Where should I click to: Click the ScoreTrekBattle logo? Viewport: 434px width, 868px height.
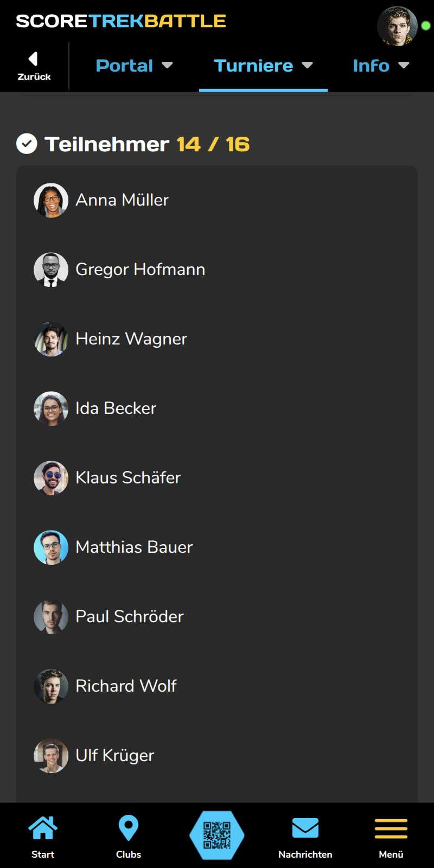click(x=121, y=21)
